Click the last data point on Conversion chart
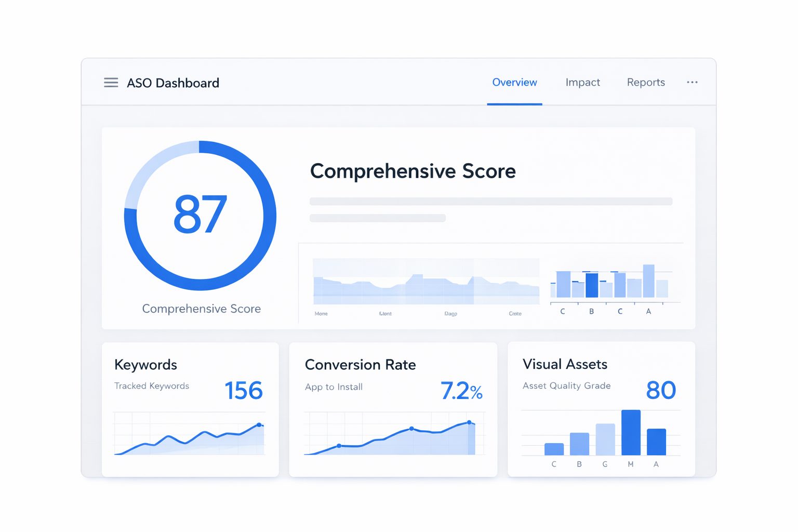The width and height of the screenshot is (798, 532). [x=469, y=422]
